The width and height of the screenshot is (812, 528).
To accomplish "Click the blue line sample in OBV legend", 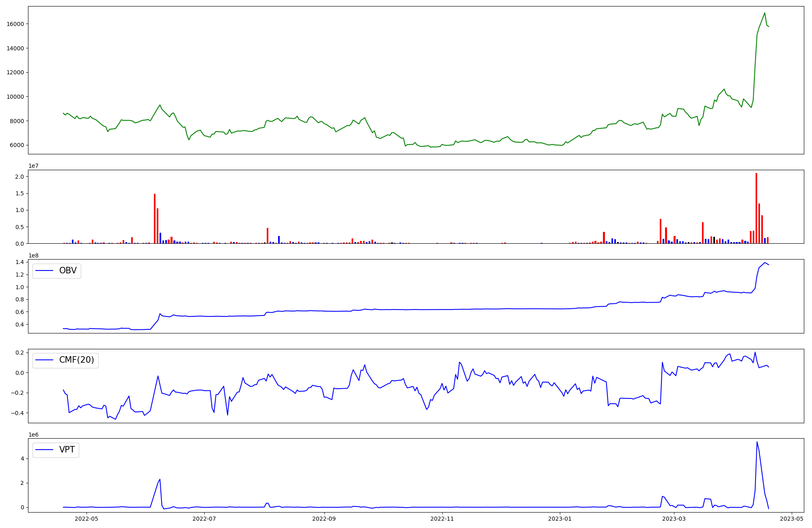I will click(45, 270).
